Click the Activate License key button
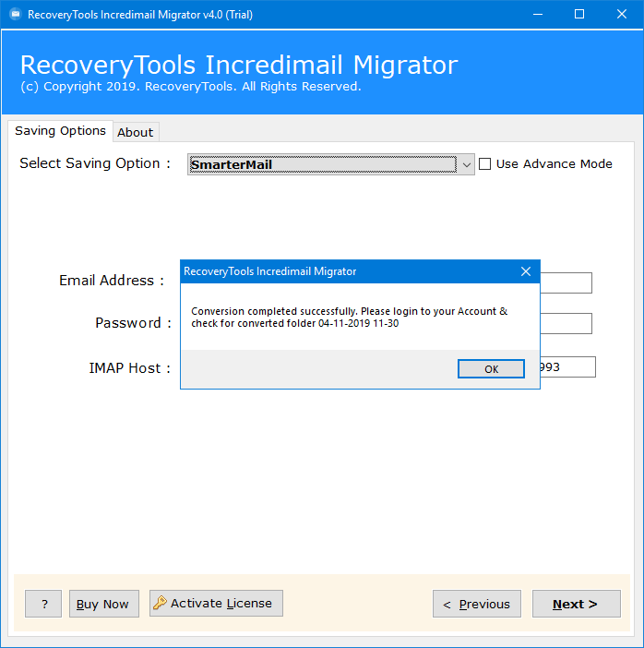The height and width of the screenshot is (648, 644). [216, 604]
